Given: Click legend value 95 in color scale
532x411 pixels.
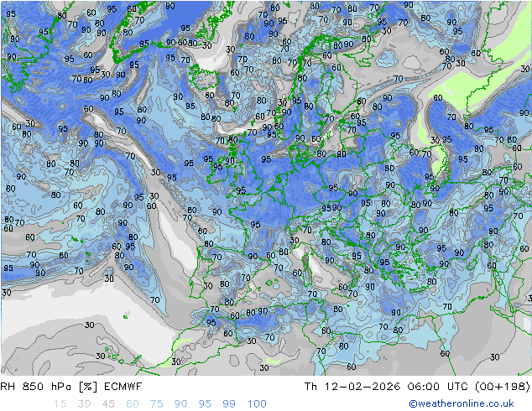Looking at the screenshot, I should (x=205, y=404).
